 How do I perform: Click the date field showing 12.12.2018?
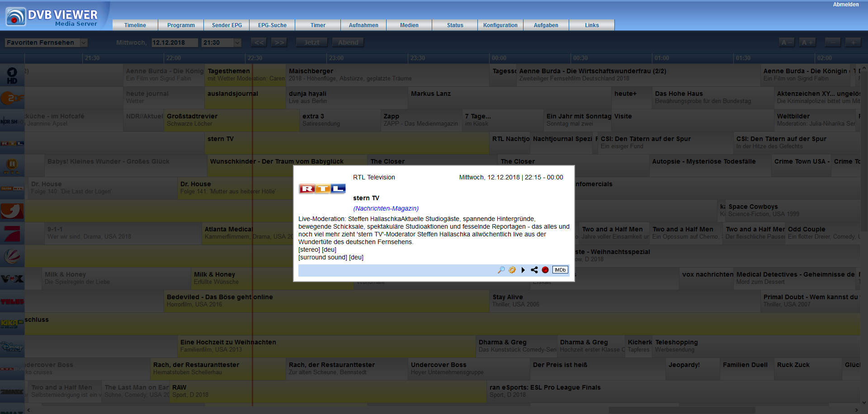pos(175,42)
